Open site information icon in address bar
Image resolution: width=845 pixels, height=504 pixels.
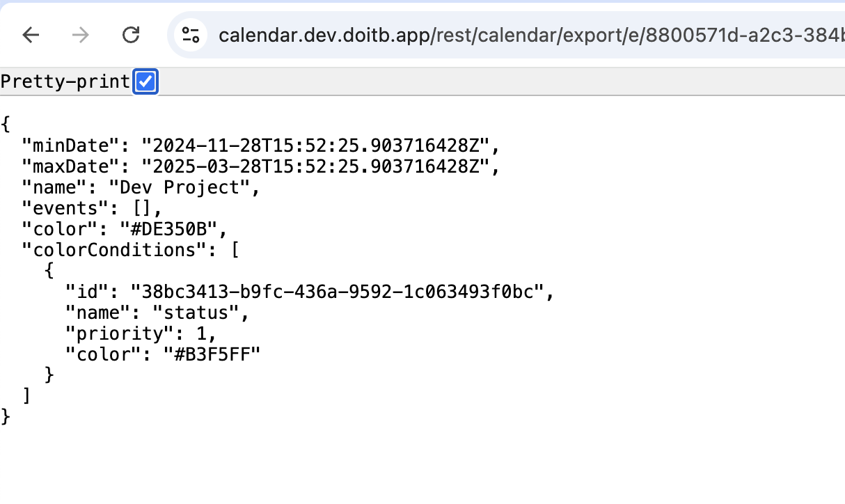[191, 35]
